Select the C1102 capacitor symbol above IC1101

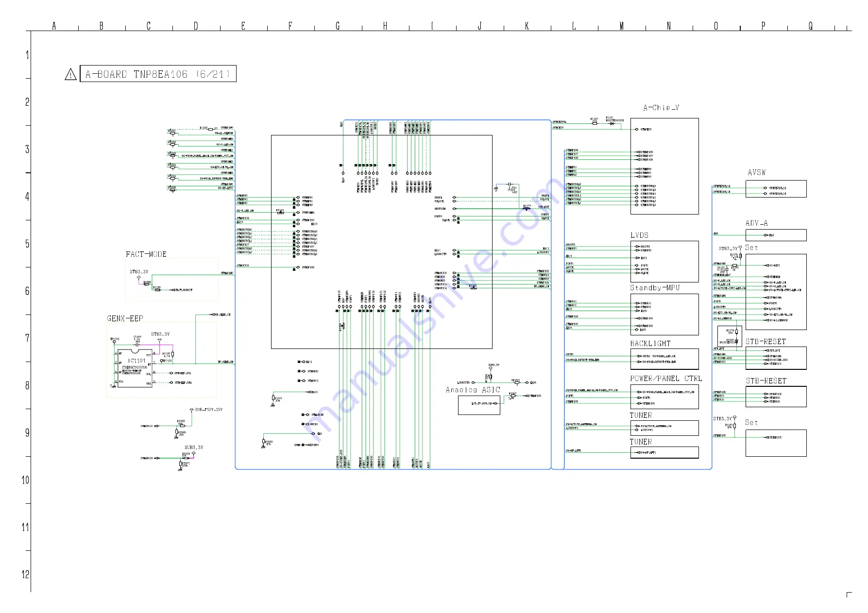(137, 344)
